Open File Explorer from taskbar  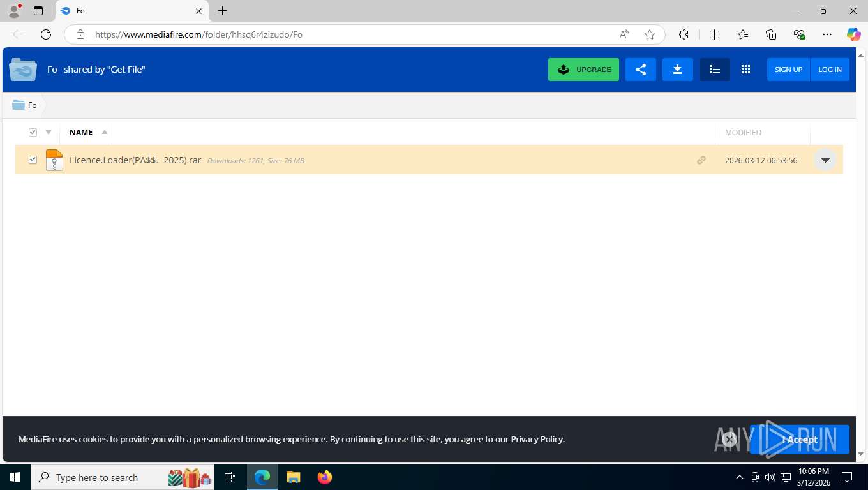point(293,477)
